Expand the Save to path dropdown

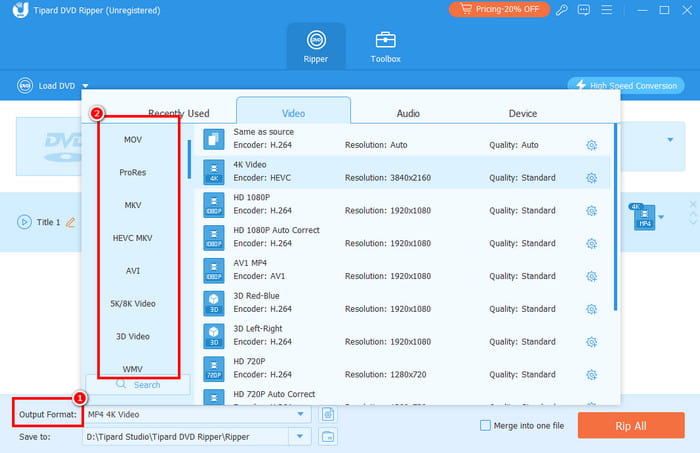pyautogui.click(x=300, y=436)
